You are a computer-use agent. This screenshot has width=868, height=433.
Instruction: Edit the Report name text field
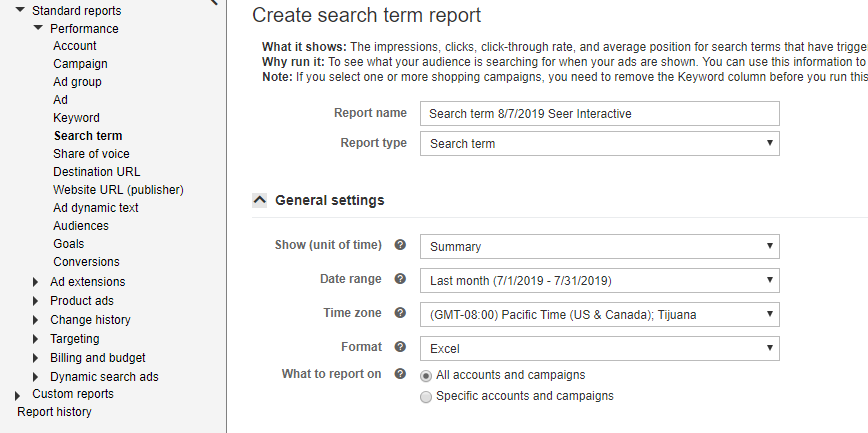click(600, 114)
